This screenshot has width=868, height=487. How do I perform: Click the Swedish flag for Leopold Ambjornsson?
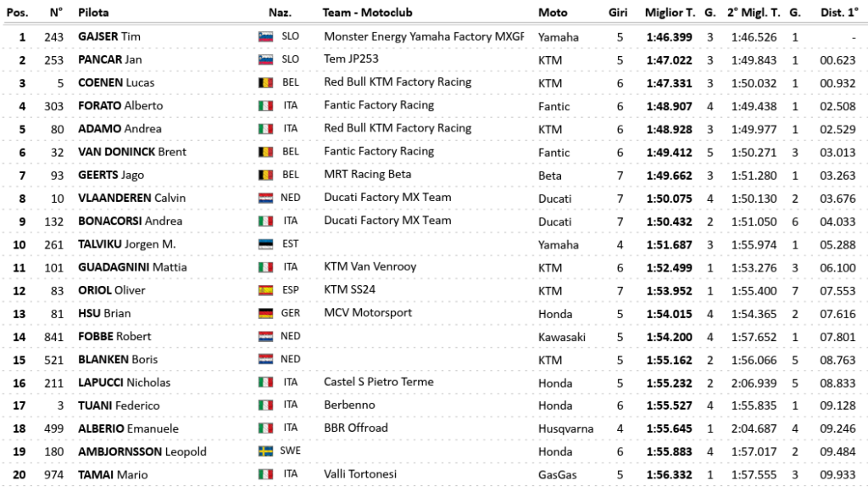[x=264, y=451]
